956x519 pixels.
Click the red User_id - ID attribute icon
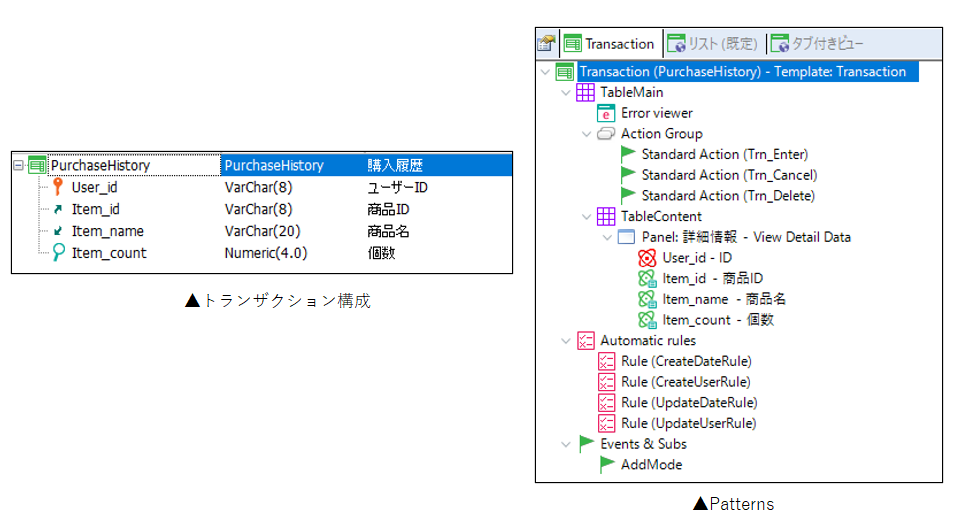pos(647,258)
